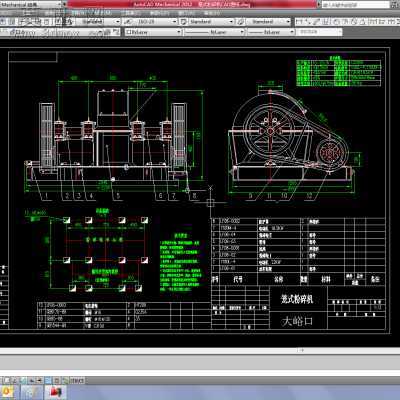The width and height of the screenshot is (400, 400).
Task: Open the table style Standard dropdown
Action: (x=211, y=22)
